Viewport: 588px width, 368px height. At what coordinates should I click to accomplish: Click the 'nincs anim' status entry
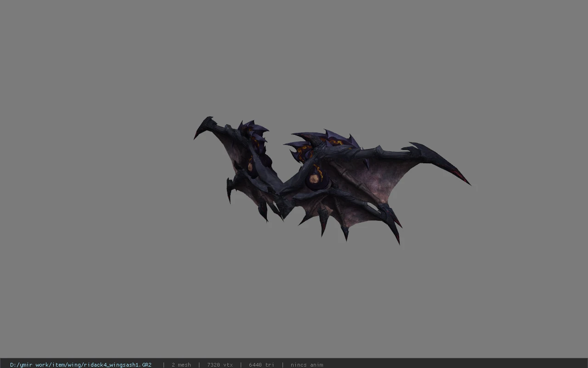[x=307, y=365]
